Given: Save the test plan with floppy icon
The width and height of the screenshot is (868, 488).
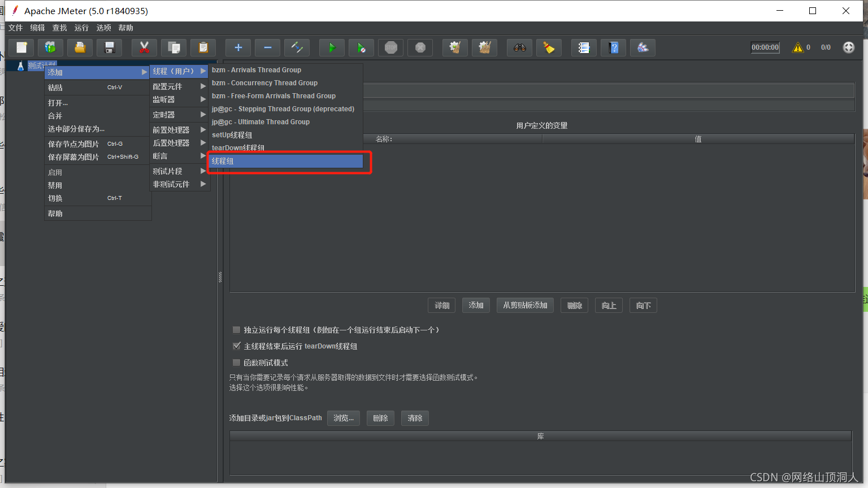Looking at the screenshot, I should tap(110, 47).
